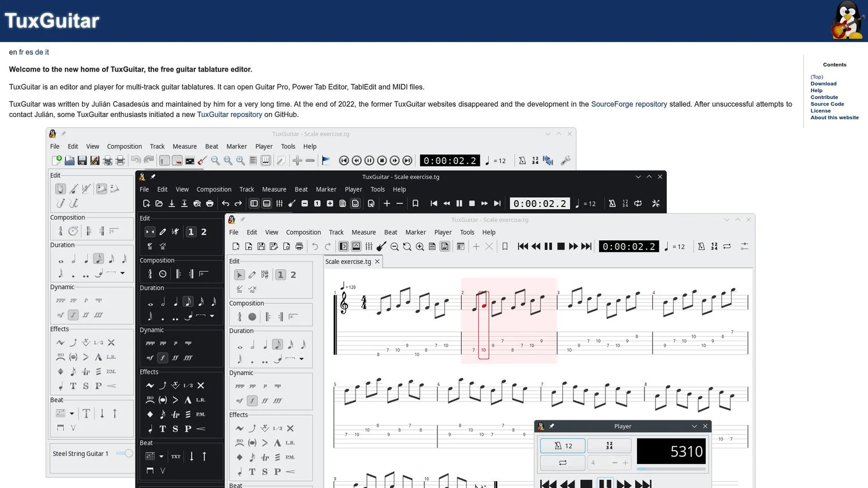The width and height of the screenshot is (868, 488).
Task: Select the whole note duration in the front window
Action: pyautogui.click(x=240, y=346)
